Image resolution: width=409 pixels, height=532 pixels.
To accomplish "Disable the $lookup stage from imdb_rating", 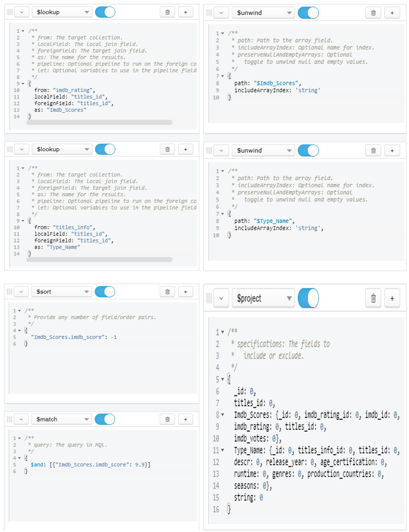I will click(x=105, y=12).
